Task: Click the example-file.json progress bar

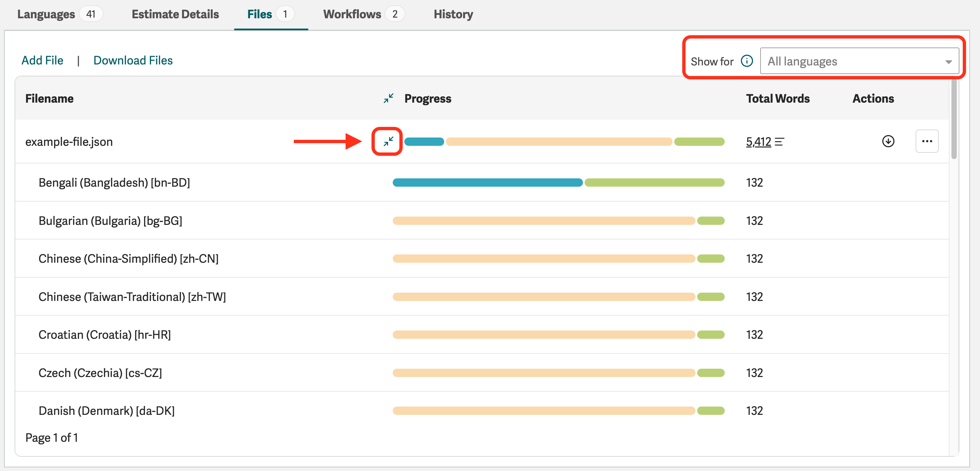Action: coord(564,141)
